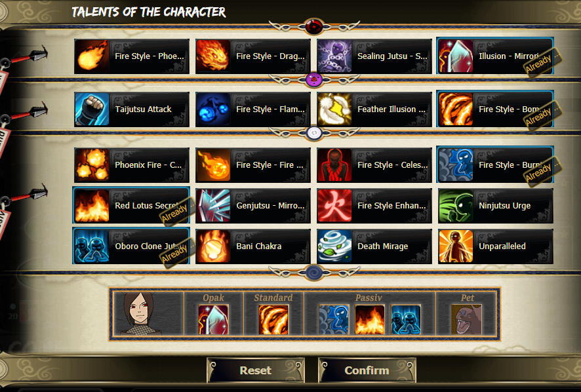The width and height of the screenshot is (581, 392).
Task: Click the Confirm button
Action: [367, 370]
